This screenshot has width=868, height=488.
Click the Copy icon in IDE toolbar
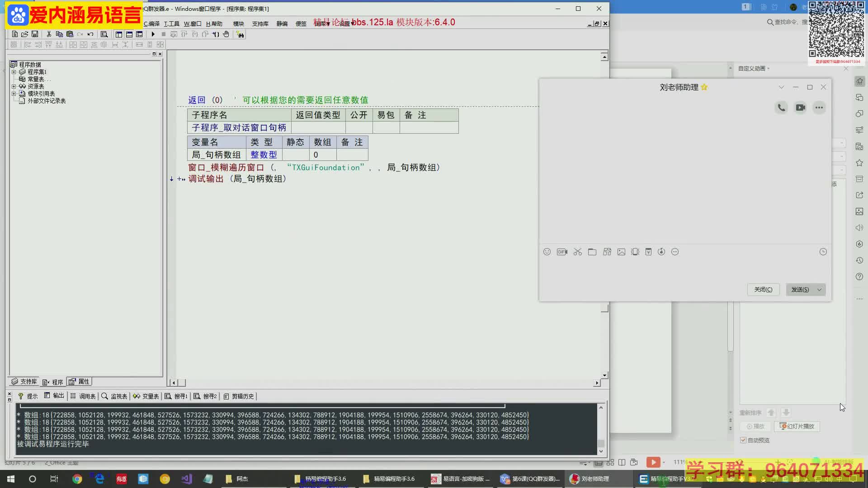click(x=59, y=34)
